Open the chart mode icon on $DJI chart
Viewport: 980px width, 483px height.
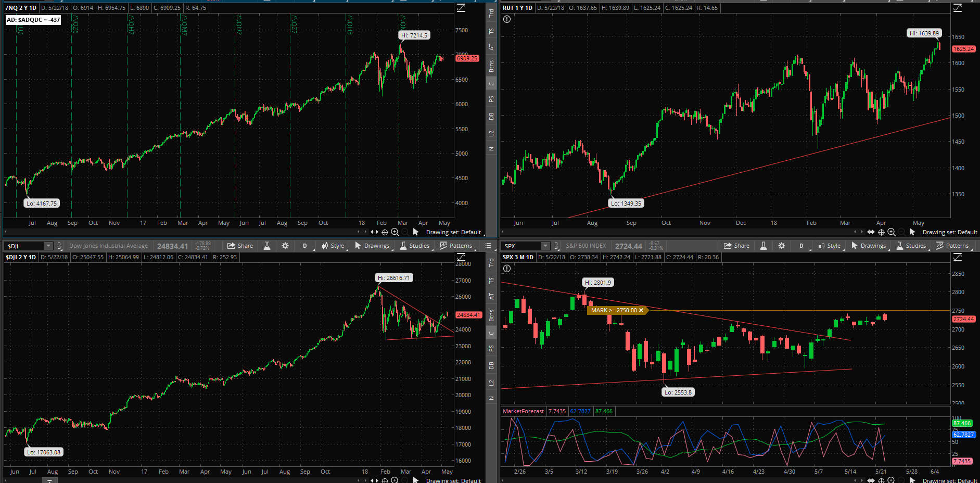(x=461, y=257)
